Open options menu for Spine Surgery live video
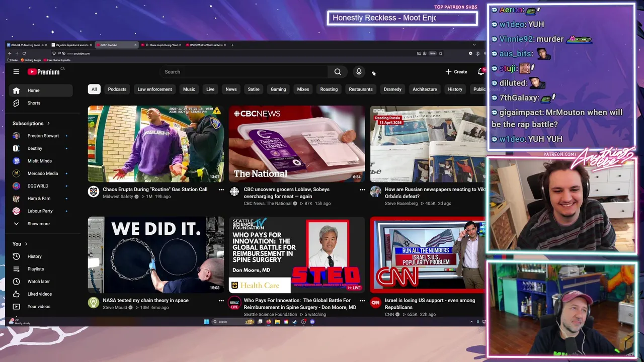This screenshot has height=362, width=644. coord(362,300)
